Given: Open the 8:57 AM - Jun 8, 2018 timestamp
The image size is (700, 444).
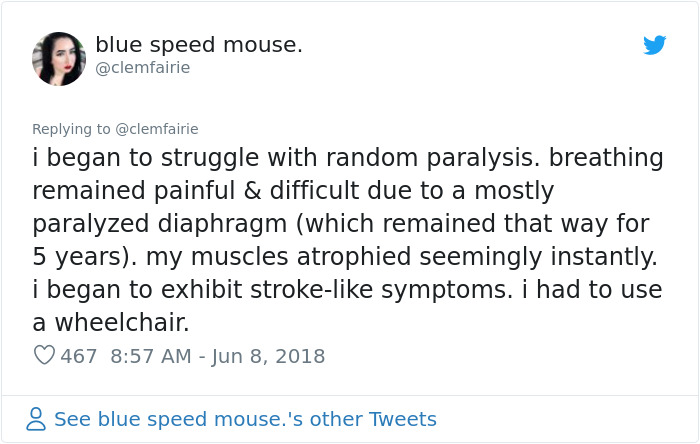Looking at the screenshot, I should (218, 356).
